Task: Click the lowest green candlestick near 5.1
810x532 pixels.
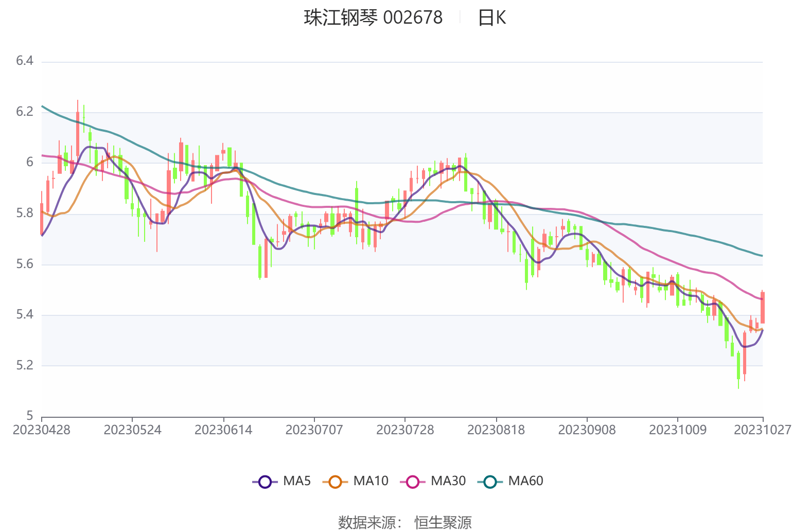Action: point(738,365)
